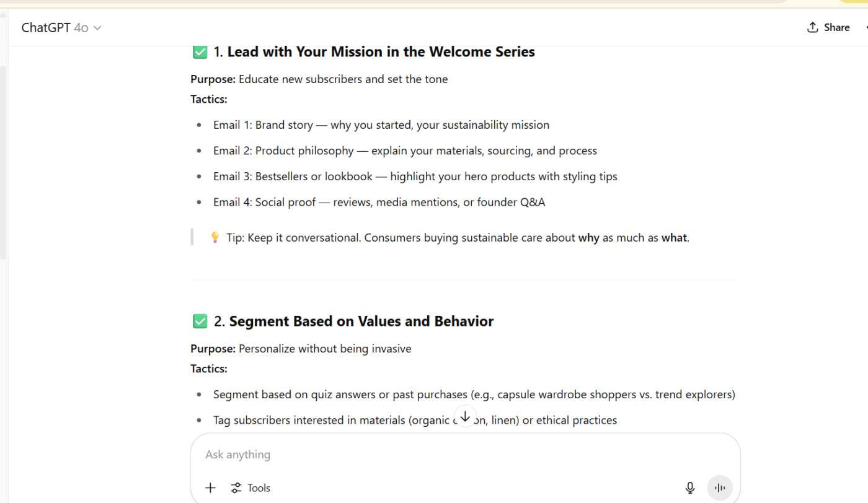The image size is (868, 503).
Task: Click the left vertical scrollbar
Action: (x=3, y=161)
